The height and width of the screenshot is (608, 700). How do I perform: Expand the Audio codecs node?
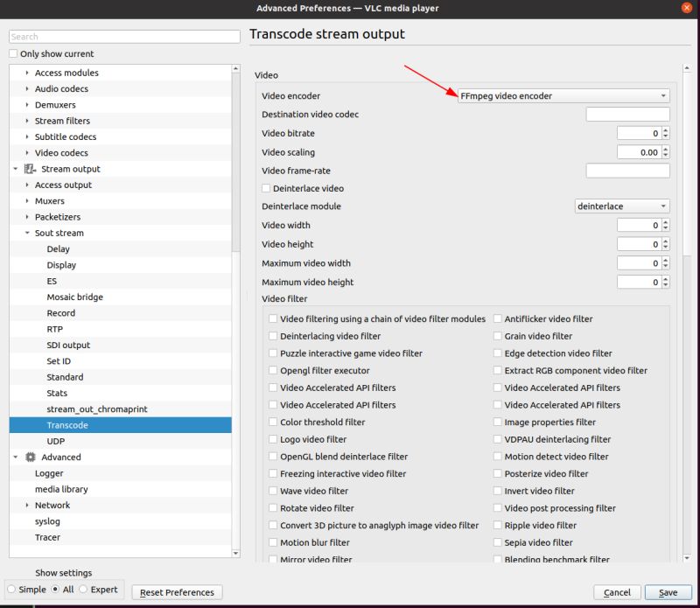coord(27,89)
